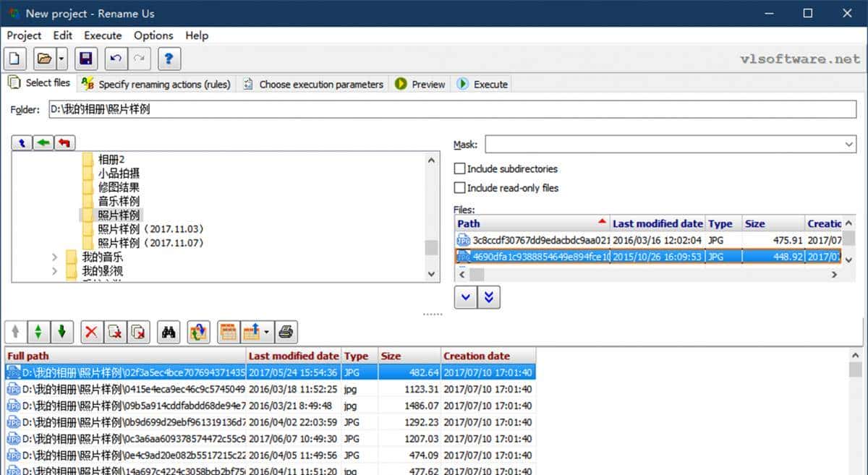This screenshot has width=868, height=475.
Task: Move selected file down with green down arrow
Action: [61, 332]
